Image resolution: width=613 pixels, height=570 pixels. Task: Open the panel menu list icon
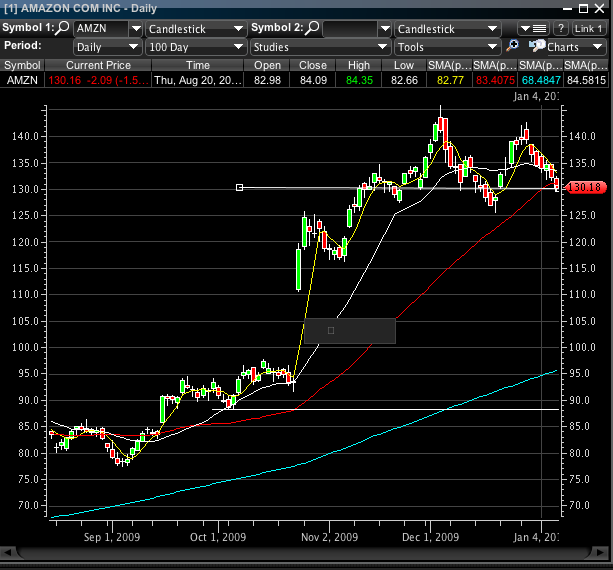click(x=535, y=29)
